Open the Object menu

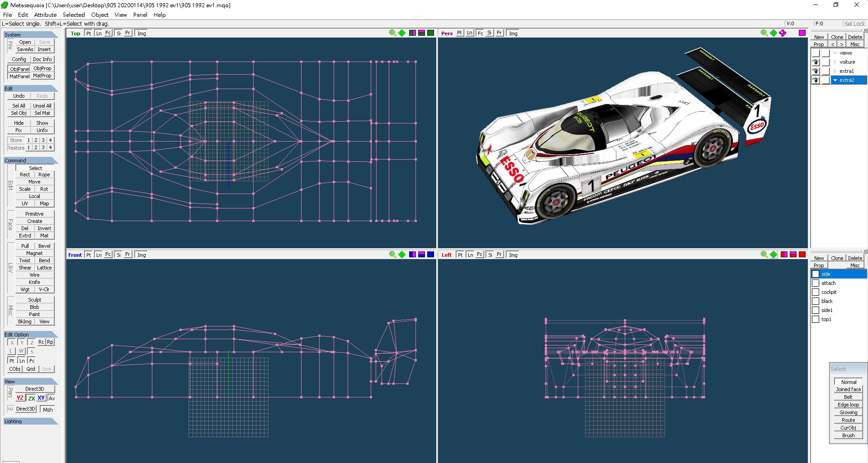pyautogui.click(x=100, y=14)
